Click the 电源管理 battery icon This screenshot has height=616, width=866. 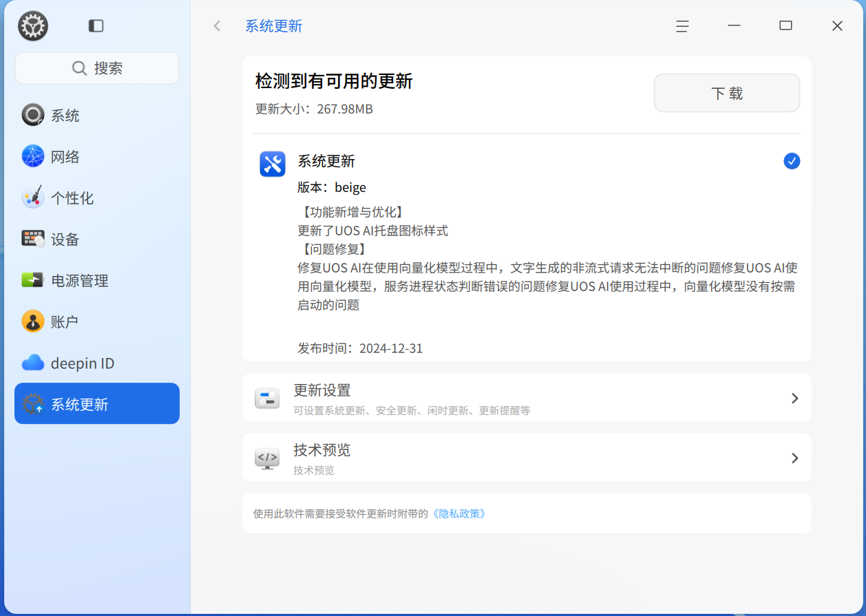pos(33,280)
